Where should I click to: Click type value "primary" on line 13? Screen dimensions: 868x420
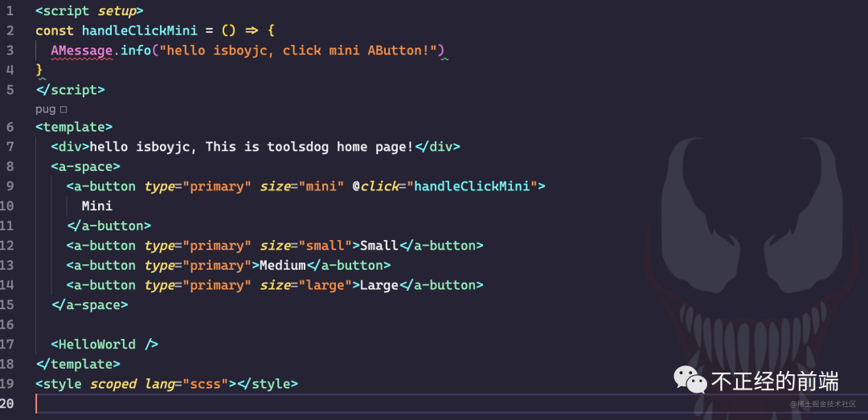(x=216, y=266)
